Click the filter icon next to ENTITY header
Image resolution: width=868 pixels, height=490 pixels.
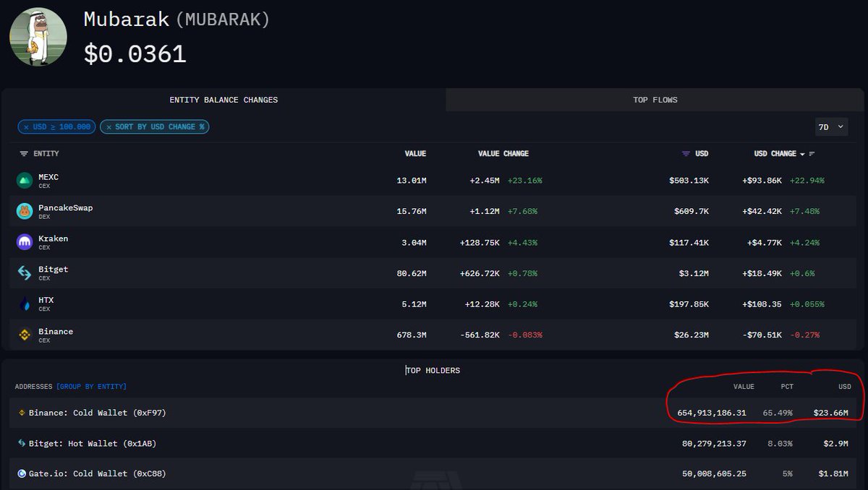pos(24,154)
